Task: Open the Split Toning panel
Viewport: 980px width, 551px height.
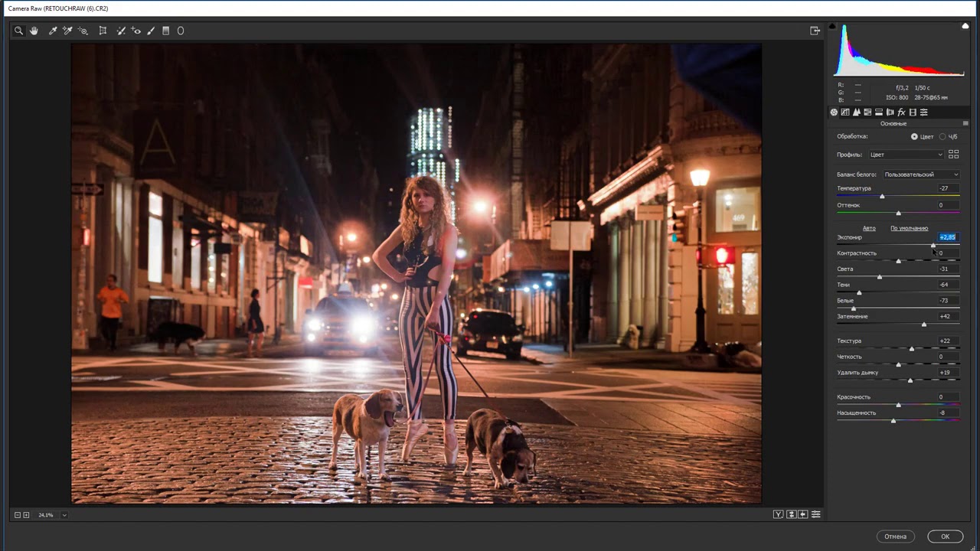Action: (x=879, y=112)
